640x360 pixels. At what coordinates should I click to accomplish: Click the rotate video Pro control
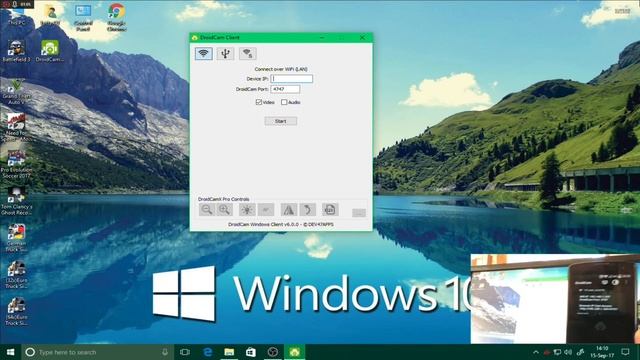pyautogui.click(x=307, y=210)
